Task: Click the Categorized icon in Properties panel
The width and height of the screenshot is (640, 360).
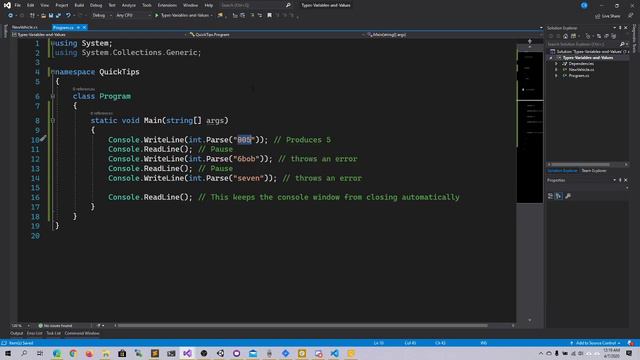Action: [x=550, y=196]
